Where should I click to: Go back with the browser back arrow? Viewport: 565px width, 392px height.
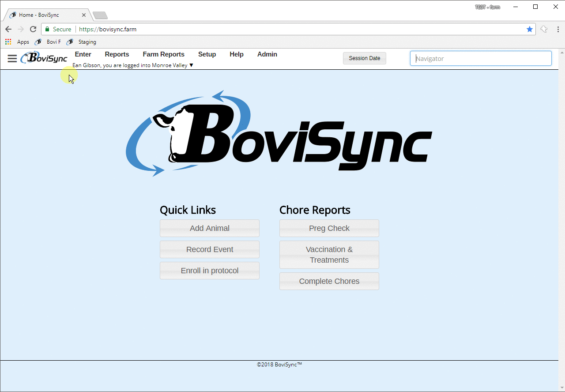tap(8, 29)
